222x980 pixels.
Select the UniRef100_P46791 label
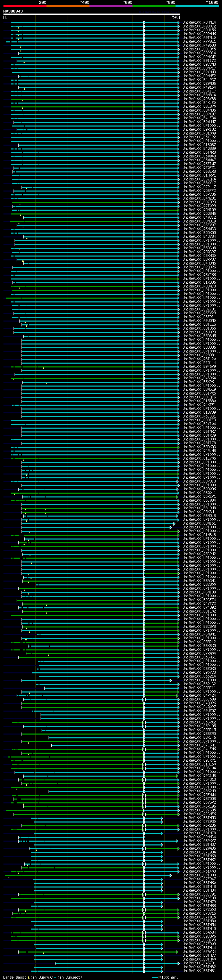(x=199, y=963)
